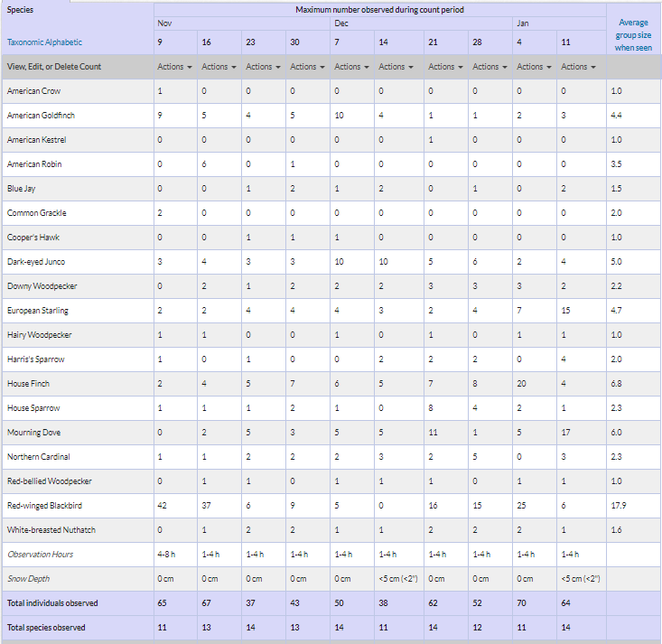Click the 'Red-winged Blackbird' species name
Image resolution: width=662 pixels, height=644 pixels.
click(45, 506)
